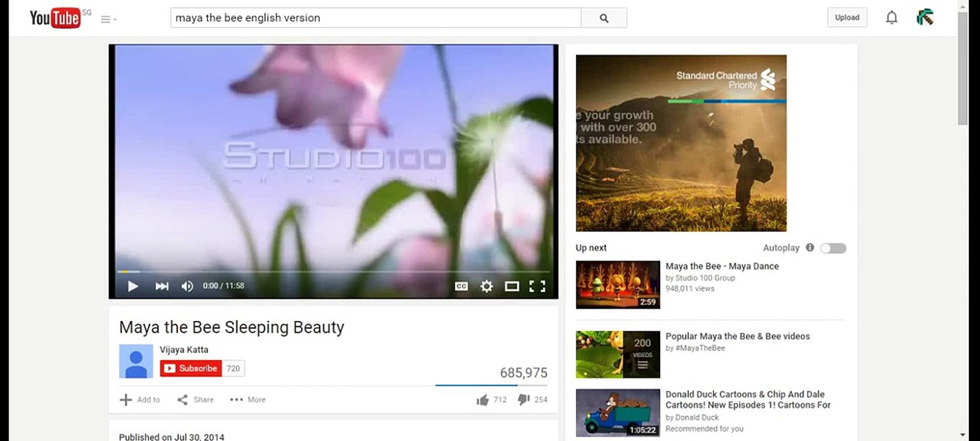
Task: Play the video
Action: point(133,286)
